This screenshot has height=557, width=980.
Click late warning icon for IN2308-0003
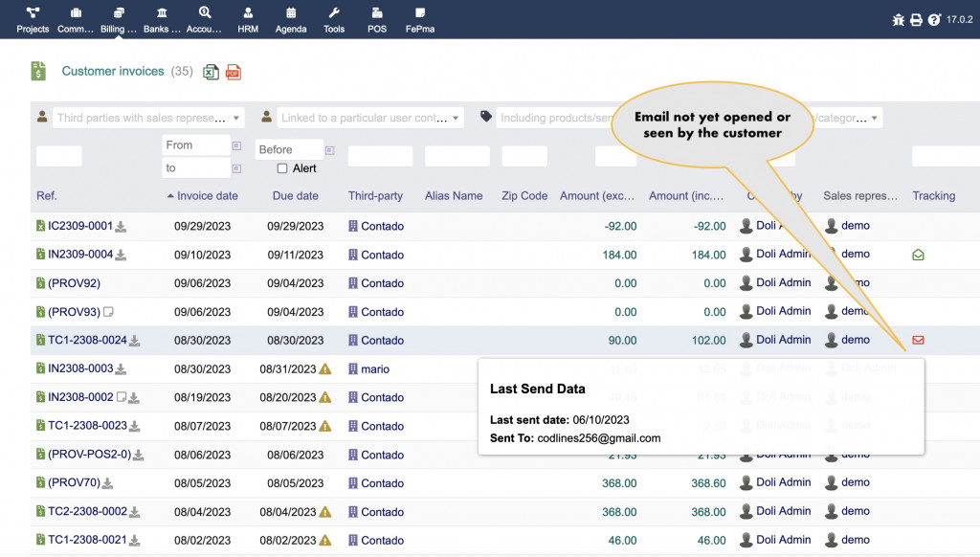(x=325, y=369)
